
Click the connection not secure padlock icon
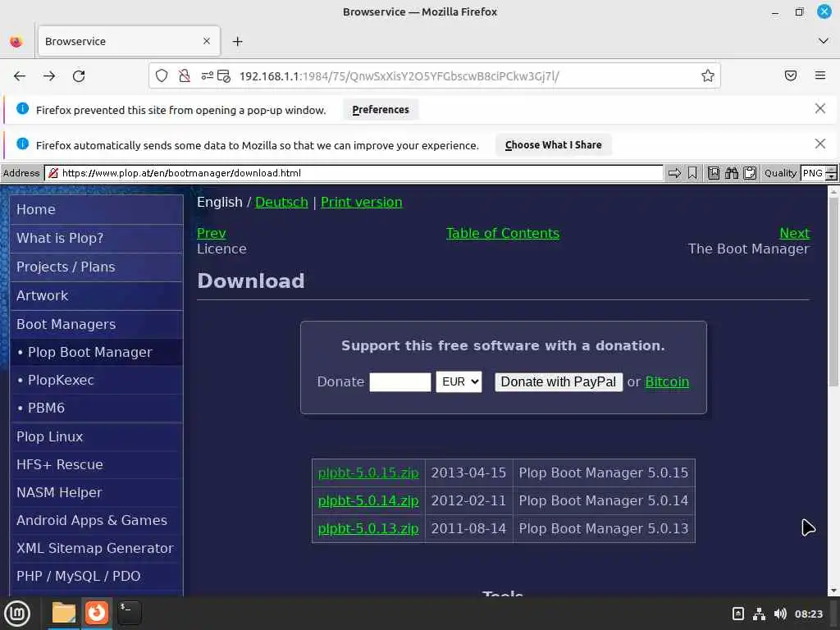pos(185,76)
